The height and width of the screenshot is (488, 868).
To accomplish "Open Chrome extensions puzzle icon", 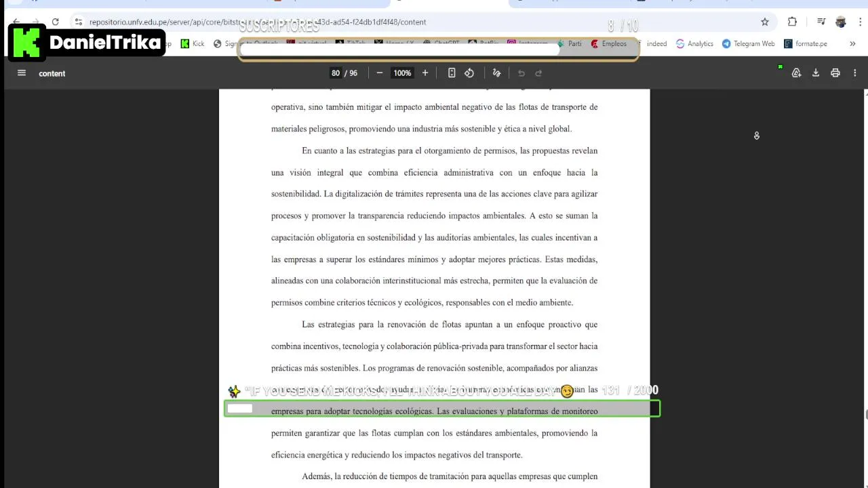I will pos(792,22).
